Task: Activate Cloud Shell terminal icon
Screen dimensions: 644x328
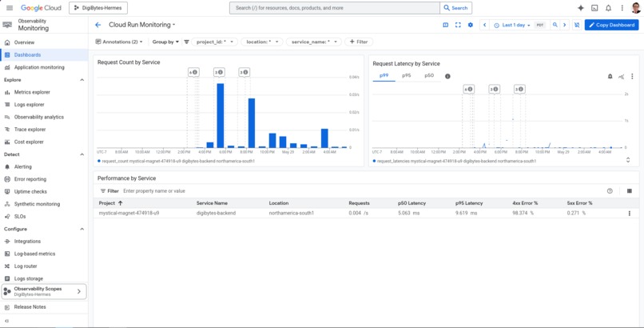Action: [x=594, y=8]
